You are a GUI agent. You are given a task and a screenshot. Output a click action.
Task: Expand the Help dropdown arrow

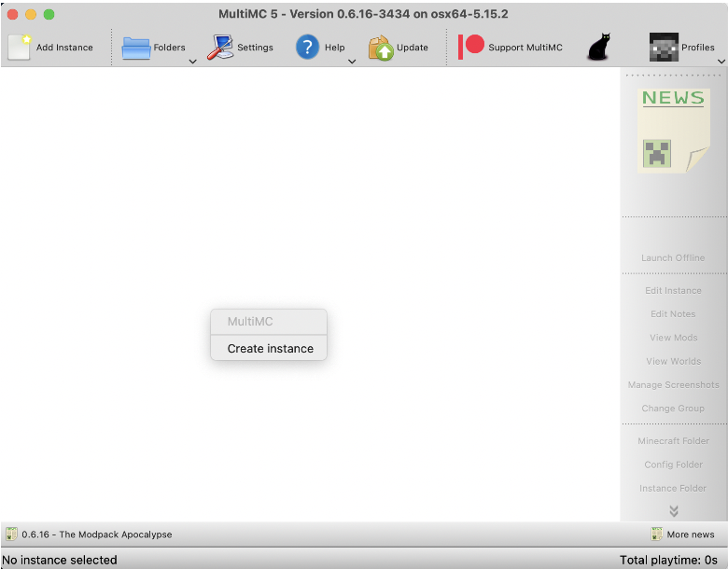pos(352,62)
